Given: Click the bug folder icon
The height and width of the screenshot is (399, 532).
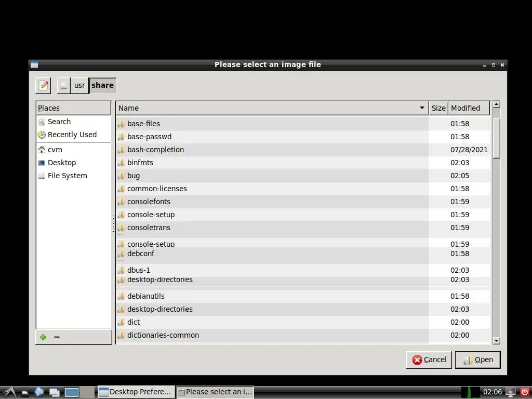Looking at the screenshot, I should 121,176.
